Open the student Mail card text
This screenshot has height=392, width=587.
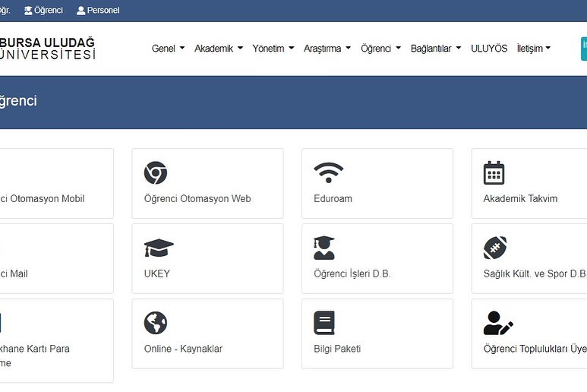14,273
